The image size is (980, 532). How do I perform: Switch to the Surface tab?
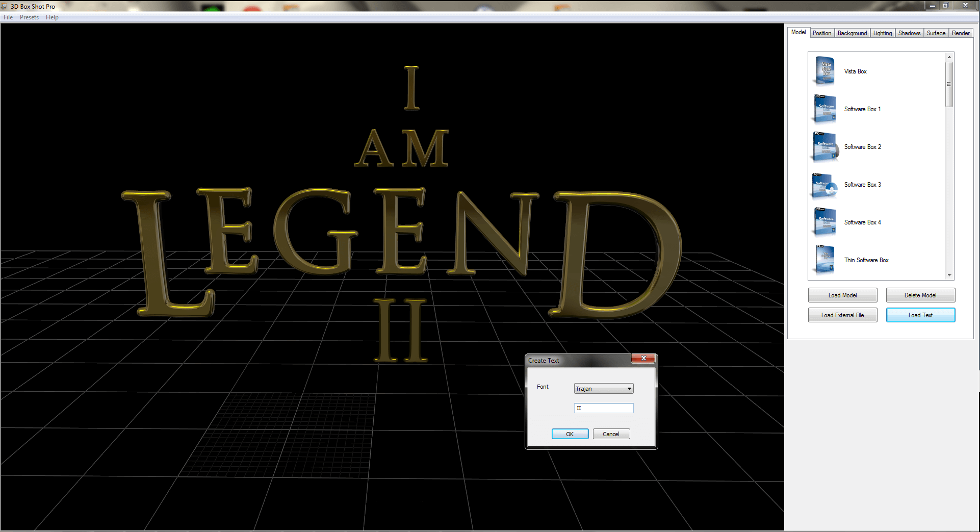pyautogui.click(x=936, y=33)
